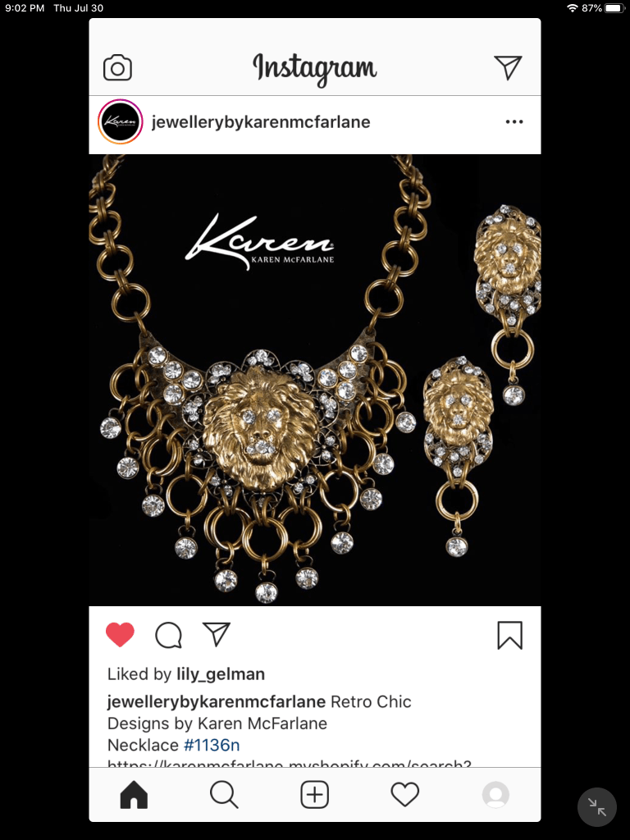Tap the Instagram logo title
The height and width of the screenshot is (840, 630).
(x=315, y=69)
